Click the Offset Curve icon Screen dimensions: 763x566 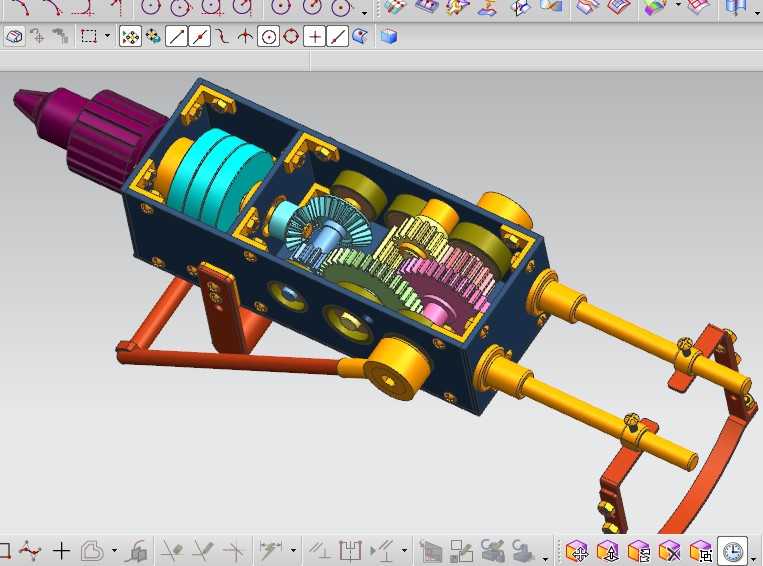pos(92,551)
